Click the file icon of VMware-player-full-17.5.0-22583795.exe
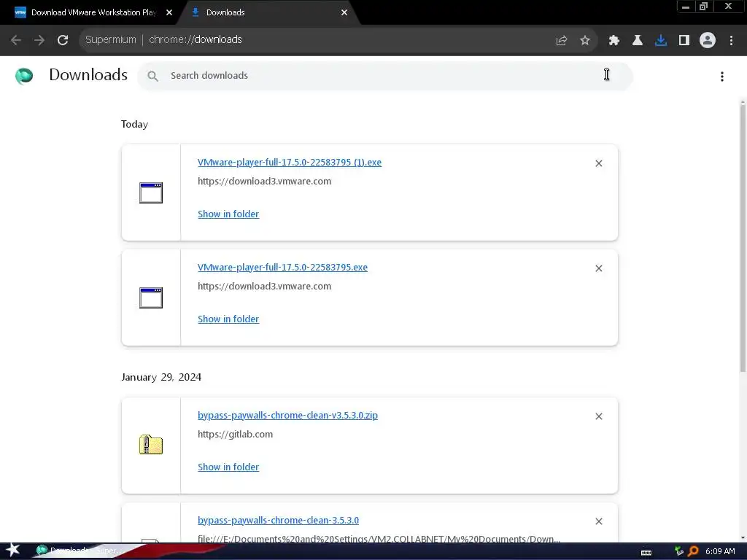Screen dimensions: 747x560 point(151,298)
